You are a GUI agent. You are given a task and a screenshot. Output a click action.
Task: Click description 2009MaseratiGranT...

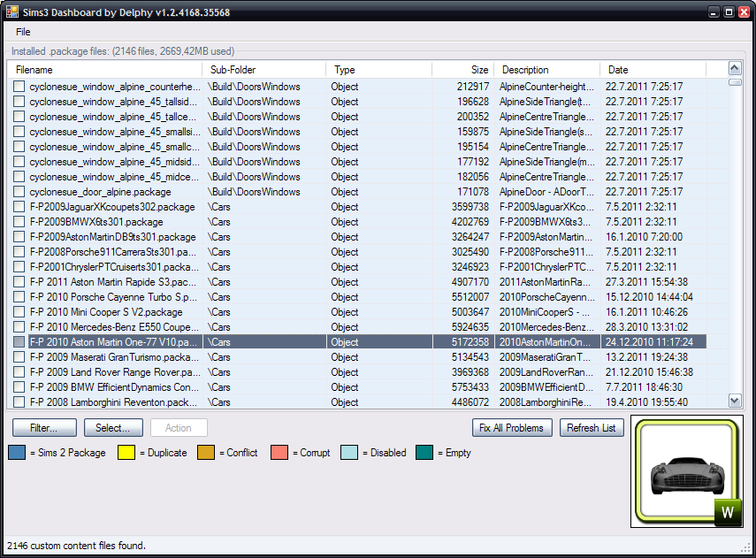click(545, 357)
